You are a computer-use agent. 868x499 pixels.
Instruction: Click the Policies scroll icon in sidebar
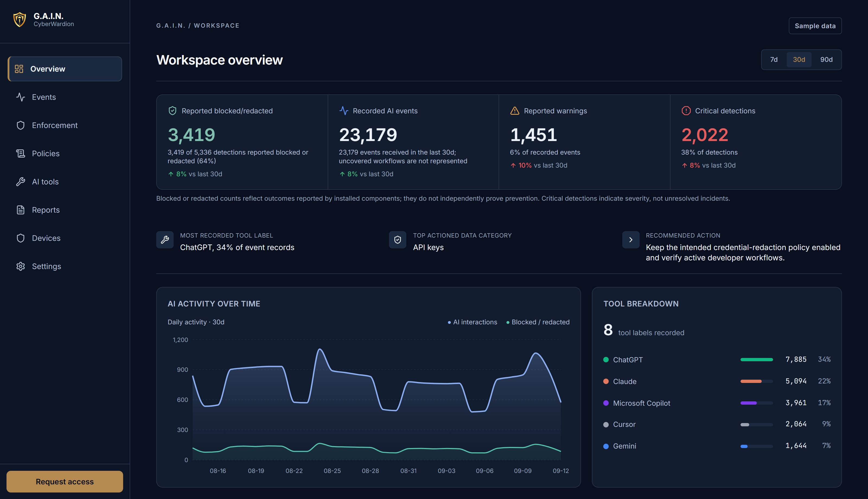tap(21, 153)
